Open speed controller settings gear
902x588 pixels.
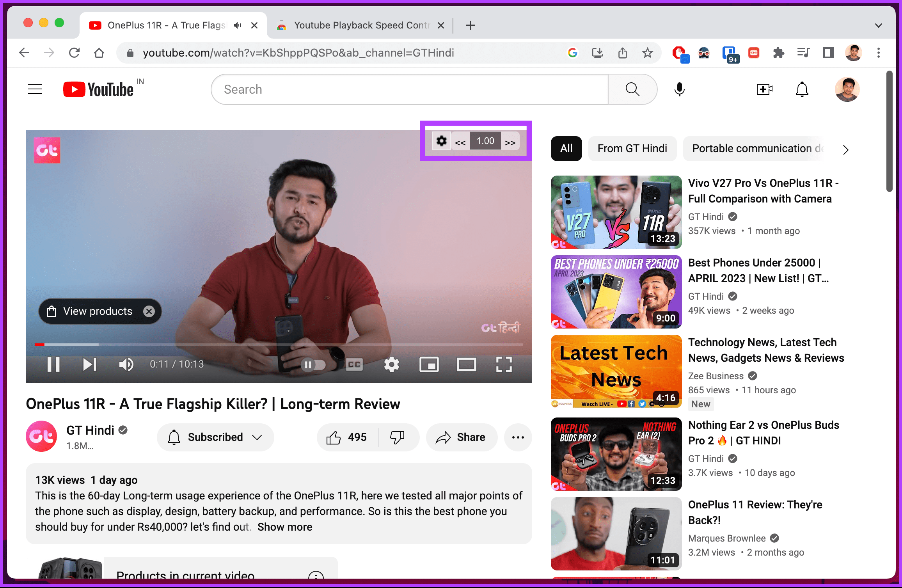click(x=442, y=141)
